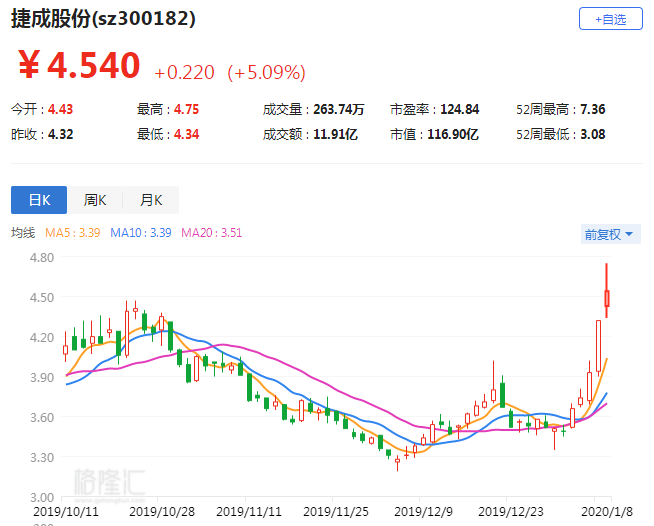Click the 52周最高 value 7.36
Screen dimensions: 654x526
pyautogui.click(x=593, y=109)
